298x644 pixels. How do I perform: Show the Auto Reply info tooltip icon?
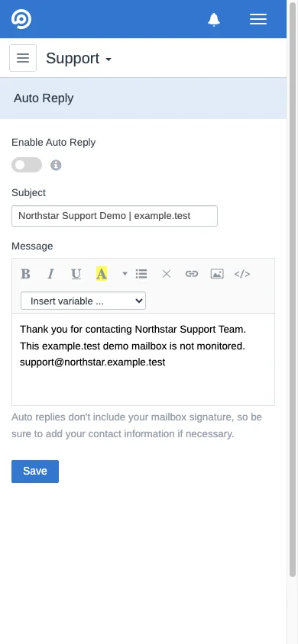pyautogui.click(x=56, y=165)
